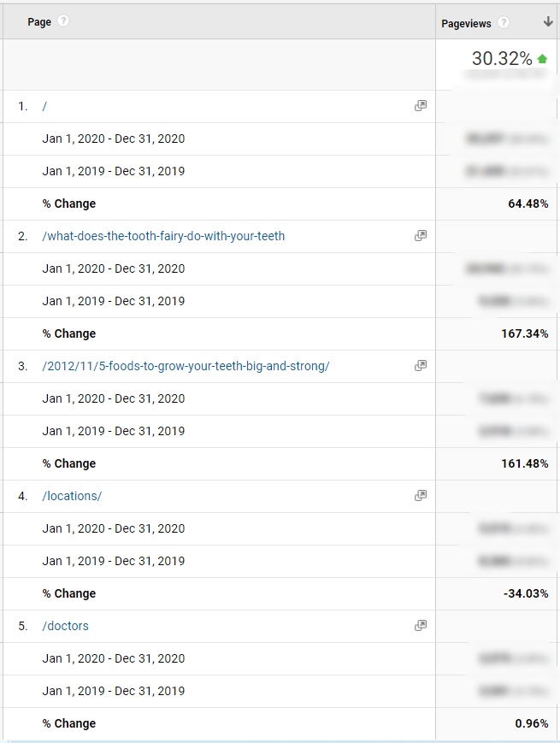
Task: Open /doctors page via popup icon
Action: click(x=421, y=626)
